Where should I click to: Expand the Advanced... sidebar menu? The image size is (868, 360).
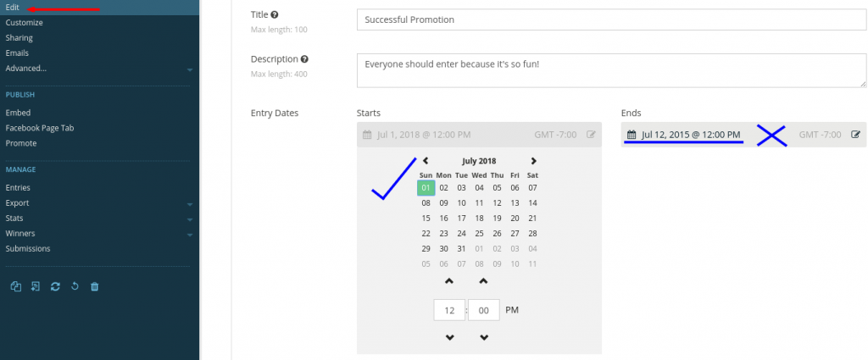pos(190,69)
